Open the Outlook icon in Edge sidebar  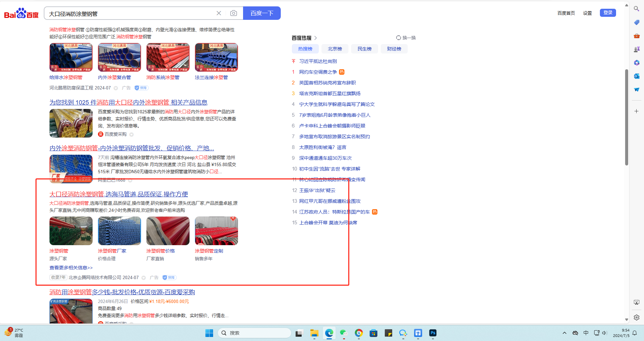point(636,76)
